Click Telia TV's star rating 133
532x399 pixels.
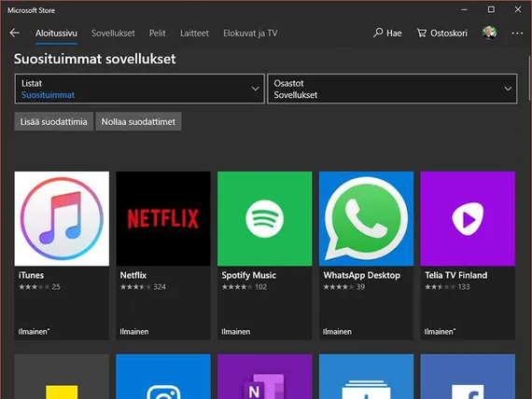tap(447, 287)
